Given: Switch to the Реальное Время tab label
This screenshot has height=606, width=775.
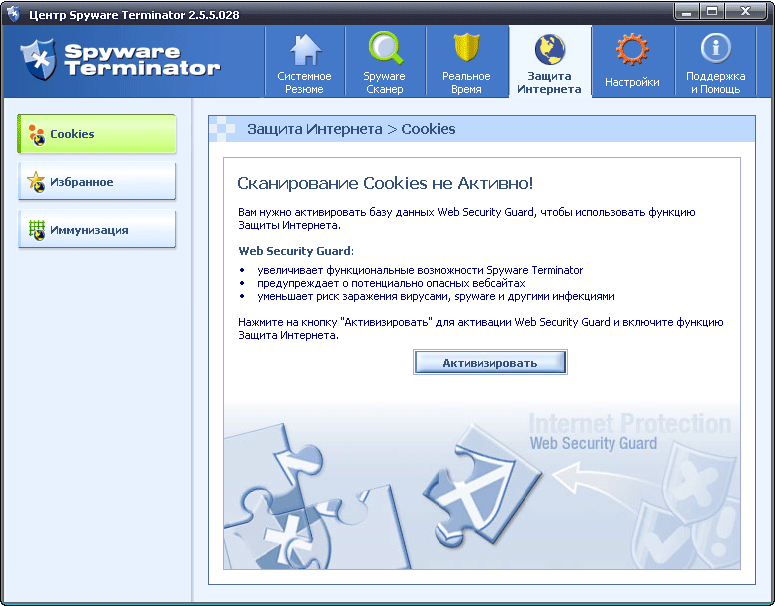Looking at the screenshot, I should coord(466,83).
